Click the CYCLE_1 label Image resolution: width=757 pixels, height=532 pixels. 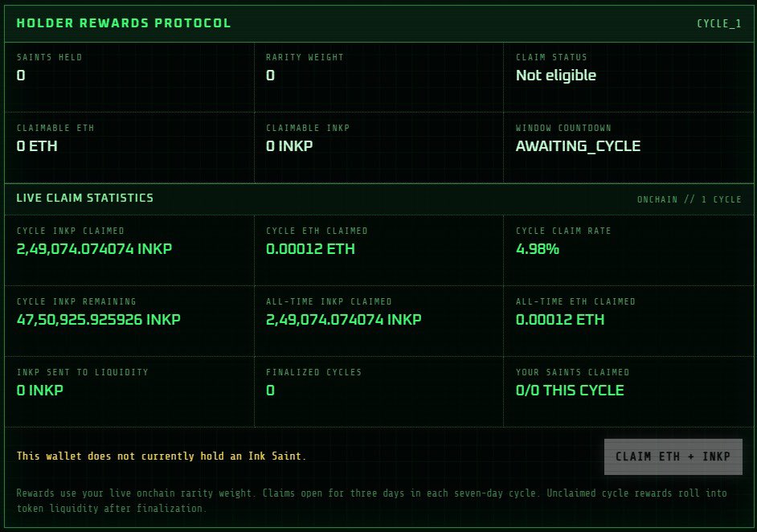point(719,23)
